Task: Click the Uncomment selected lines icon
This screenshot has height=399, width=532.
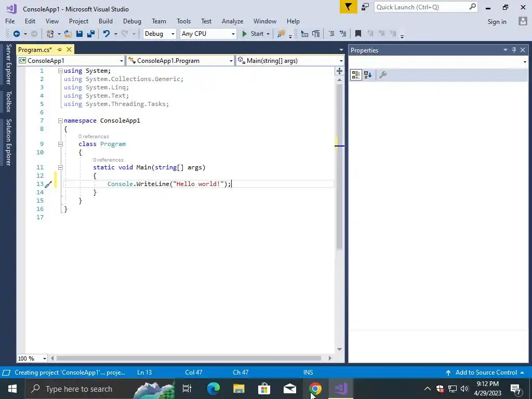Action: [343, 34]
